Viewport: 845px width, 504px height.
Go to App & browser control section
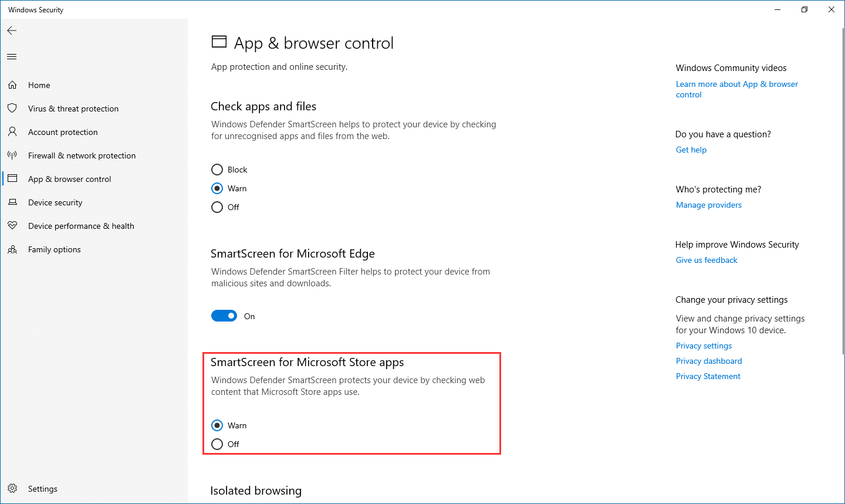[69, 179]
